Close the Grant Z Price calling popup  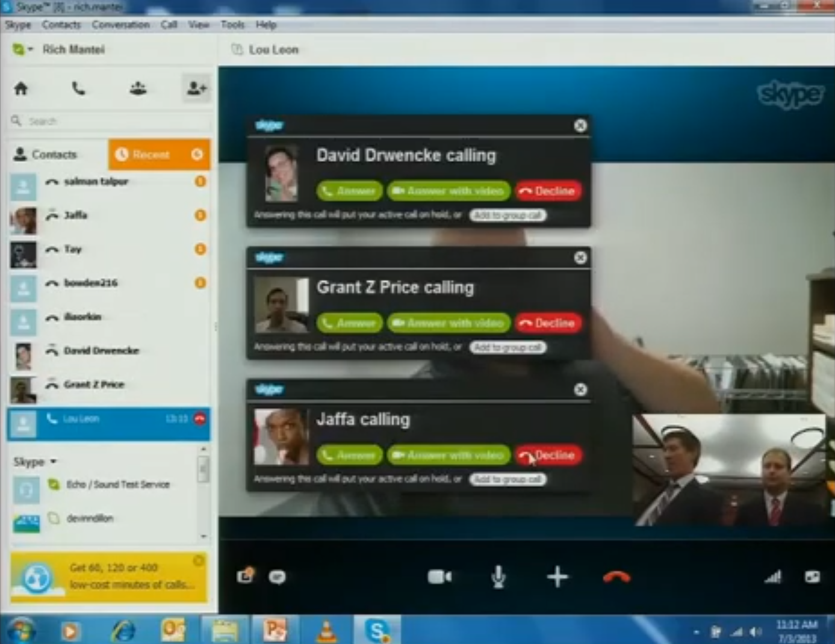coord(580,258)
